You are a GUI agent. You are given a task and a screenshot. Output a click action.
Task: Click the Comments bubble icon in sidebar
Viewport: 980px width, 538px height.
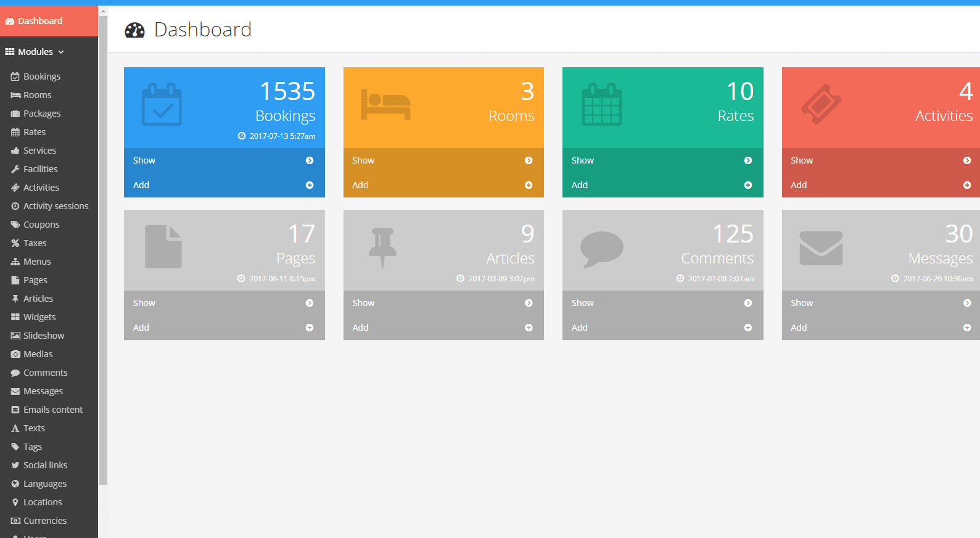[x=15, y=373]
